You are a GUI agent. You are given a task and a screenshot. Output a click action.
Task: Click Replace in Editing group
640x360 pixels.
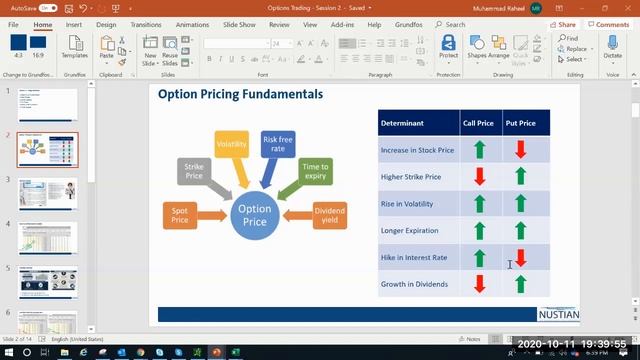click(572, 49)
